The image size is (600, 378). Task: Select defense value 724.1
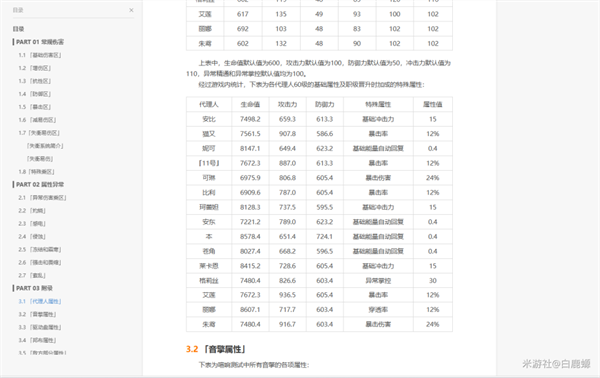coord(324,236)
